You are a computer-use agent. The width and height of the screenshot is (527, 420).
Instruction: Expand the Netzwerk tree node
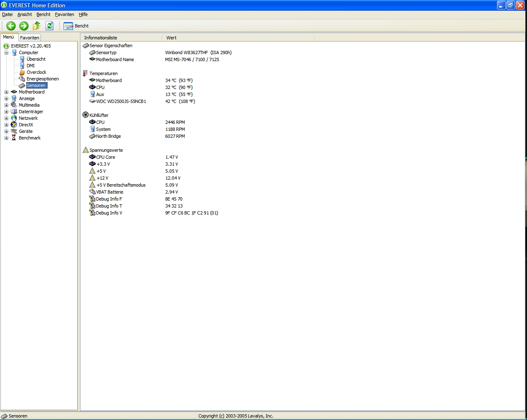click(x=6, y=118)
